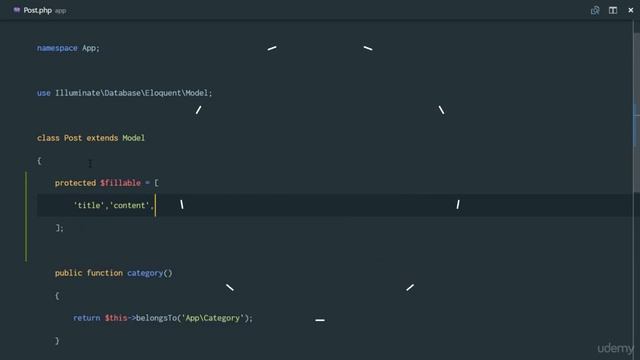Click the 'belongsTo' method call
The image size is (640, 360).
[x=156, y=318]
